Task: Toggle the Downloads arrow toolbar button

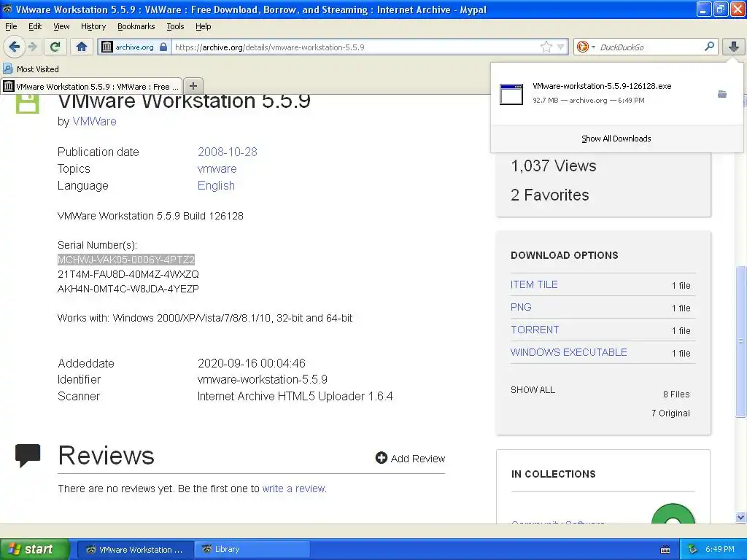Action: pos(734,47)
